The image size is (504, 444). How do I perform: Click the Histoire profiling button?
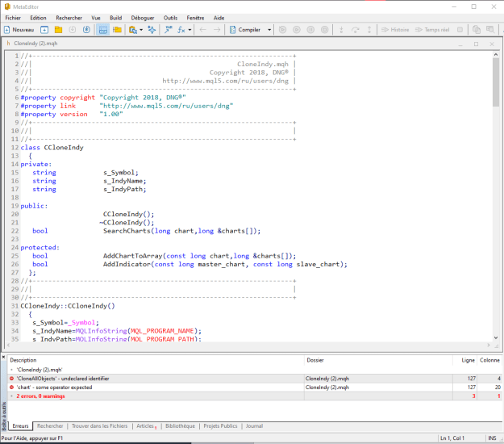coord(395,30)
